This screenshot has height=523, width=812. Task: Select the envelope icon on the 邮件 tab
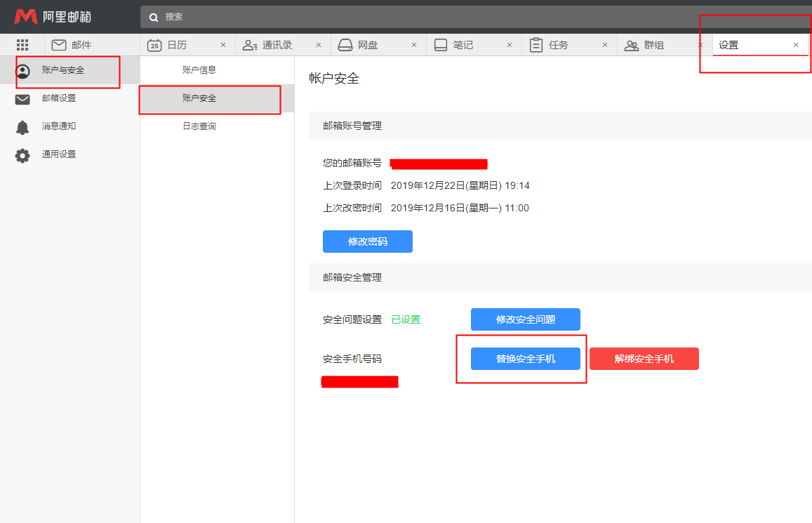[x=59, y=44]
